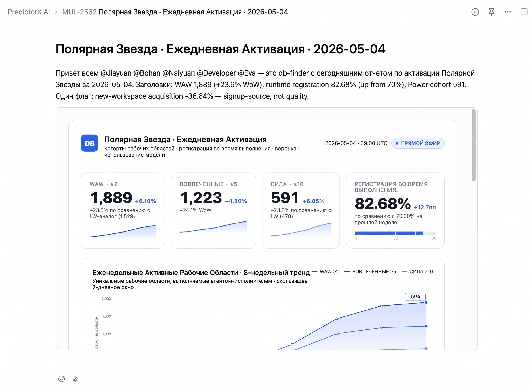Click the @Bohan mention
The height and width of the screenshot is (392, 532).
click(147, 73)
